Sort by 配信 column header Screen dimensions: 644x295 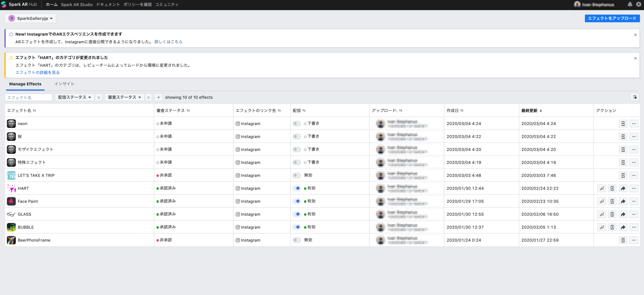[299, 110]
